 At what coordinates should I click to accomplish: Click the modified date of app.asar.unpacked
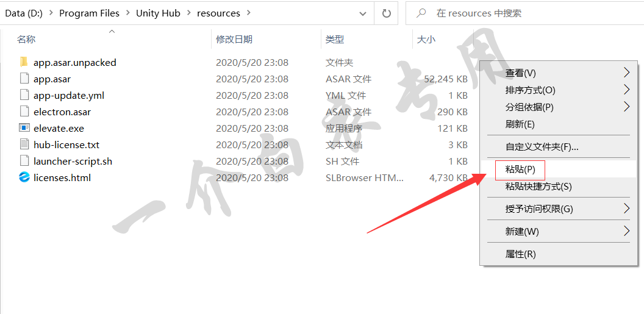tap(252, 62)
